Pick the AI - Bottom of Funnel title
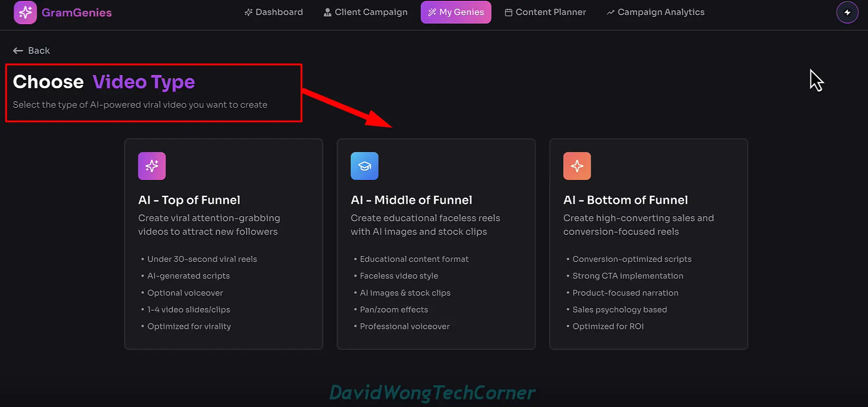The width and height of the screenshot is (868, 407). (625, 200)
